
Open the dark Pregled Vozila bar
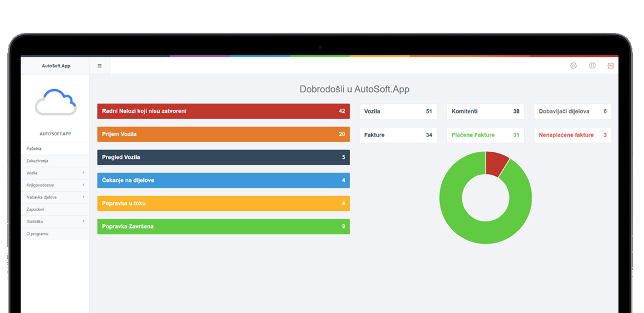tap(224, 157)
